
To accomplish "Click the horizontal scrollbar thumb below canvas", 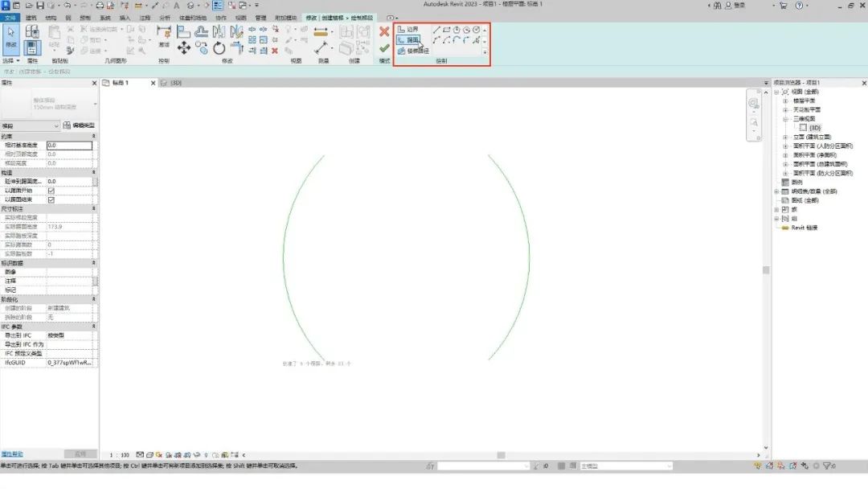I will pyautogui.click(x=501, y=455).
